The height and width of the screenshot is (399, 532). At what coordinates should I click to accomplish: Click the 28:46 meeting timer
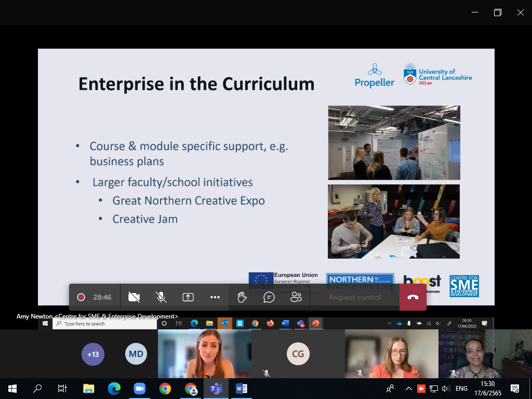pos(102,297)
